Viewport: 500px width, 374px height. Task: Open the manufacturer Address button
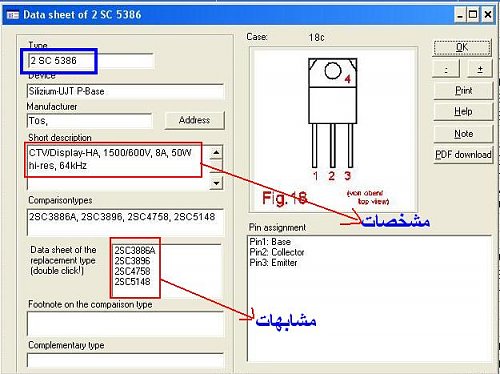tap(194, 120)
